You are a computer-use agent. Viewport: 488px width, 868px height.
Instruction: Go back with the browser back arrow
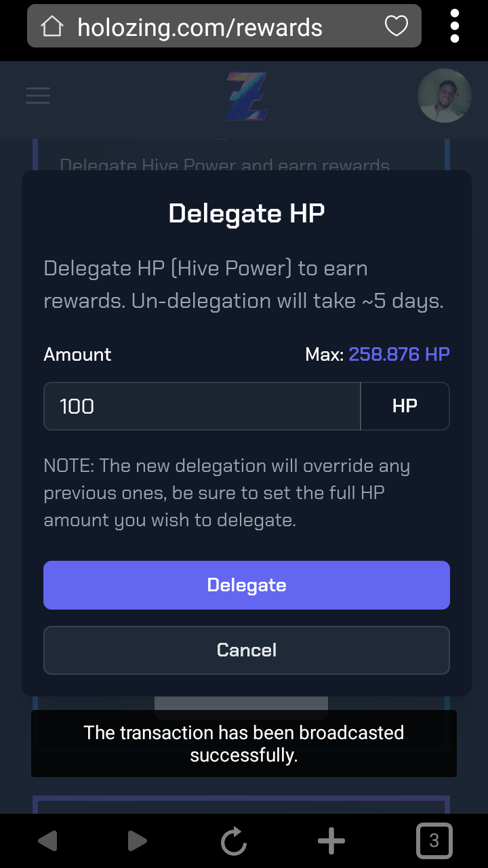(47, 842)
